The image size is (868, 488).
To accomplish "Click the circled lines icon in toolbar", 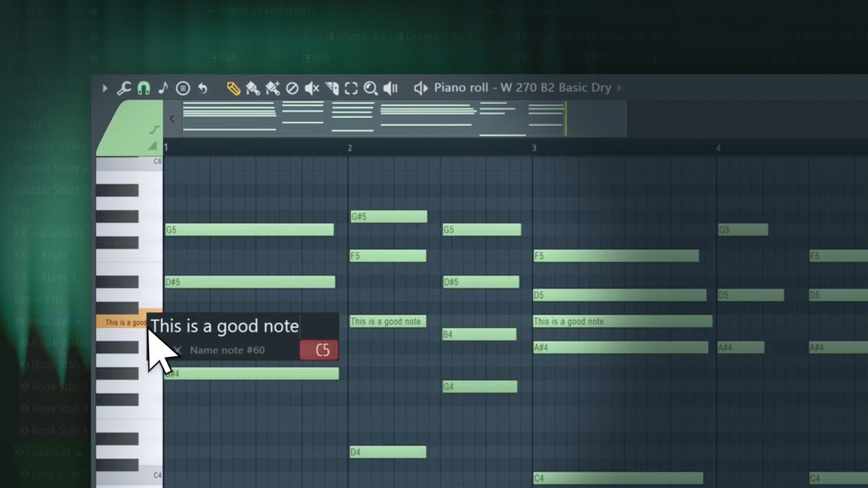I will pyautogui.click(x=183, y=88).
